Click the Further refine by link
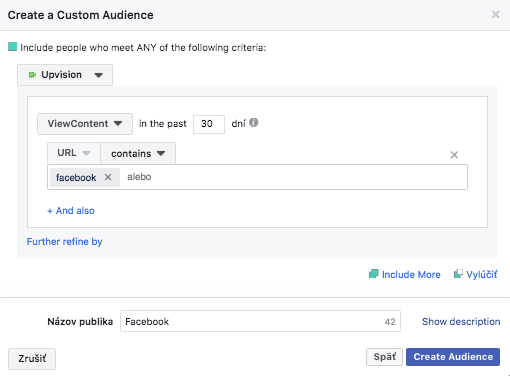Image resolution: width=510 pixels, height=376 pixels. [x=64, y=242]
